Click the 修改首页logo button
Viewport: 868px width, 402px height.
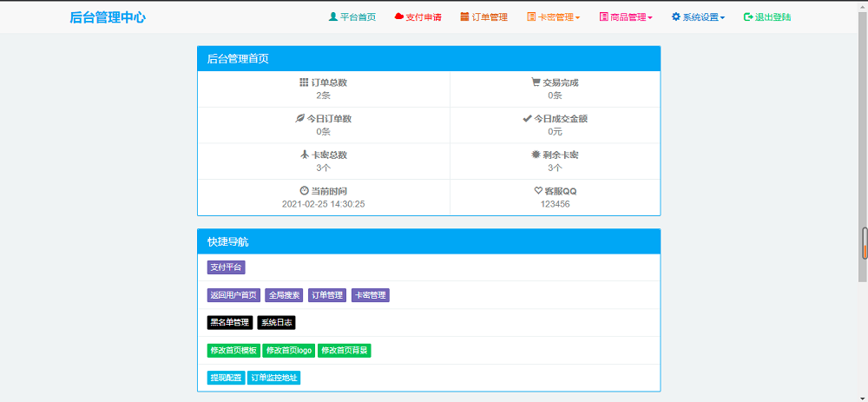(x=288, y=351)
